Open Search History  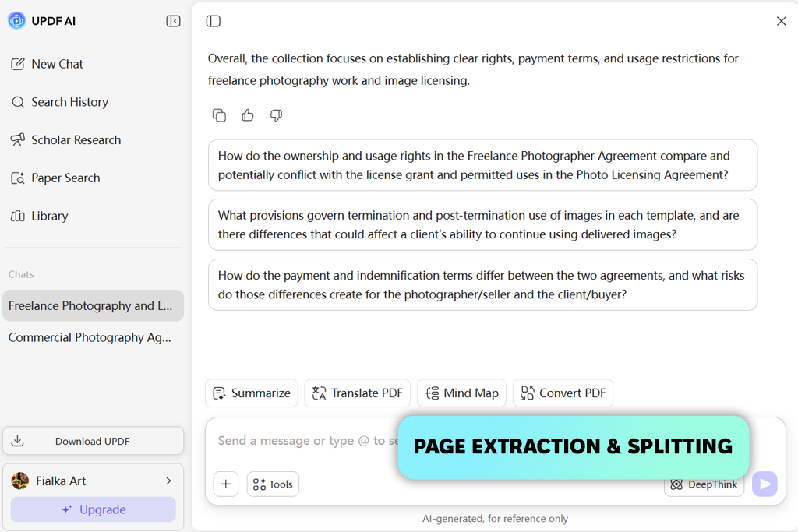click(x=59, y=102)
